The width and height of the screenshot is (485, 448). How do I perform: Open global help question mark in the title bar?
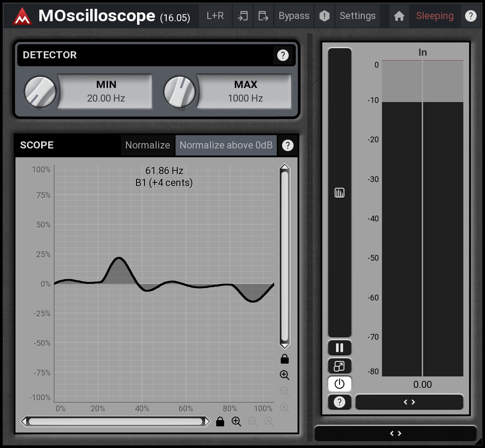click(471, 16)
